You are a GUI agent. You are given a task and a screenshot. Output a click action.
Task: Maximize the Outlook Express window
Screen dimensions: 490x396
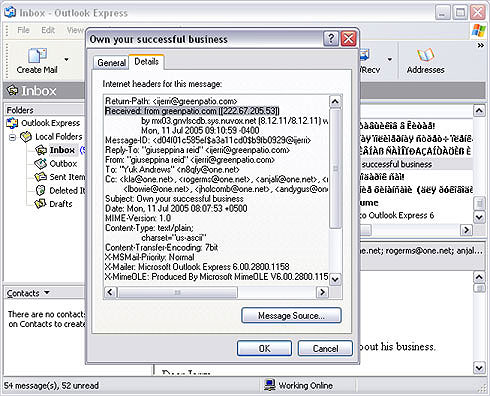(460, 13)
